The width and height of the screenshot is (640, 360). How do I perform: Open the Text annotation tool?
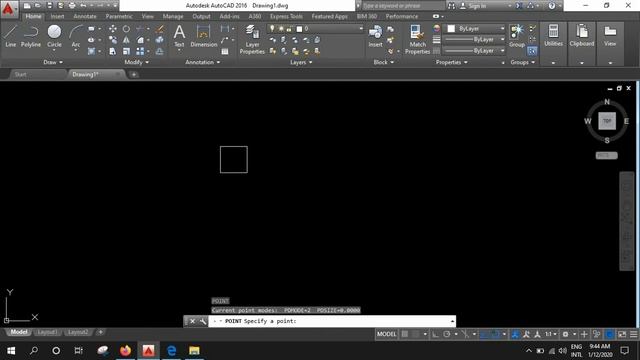coord(179,36)
